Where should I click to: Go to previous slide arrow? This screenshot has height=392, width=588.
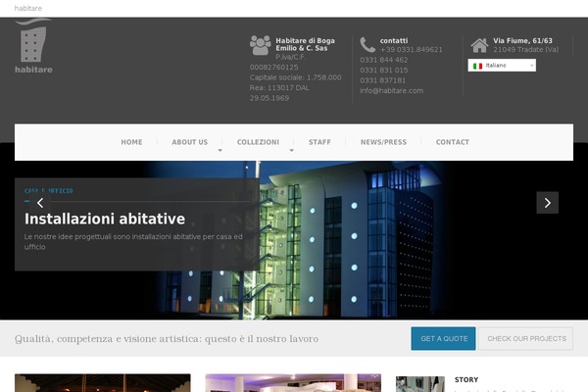tap(40, 203)
